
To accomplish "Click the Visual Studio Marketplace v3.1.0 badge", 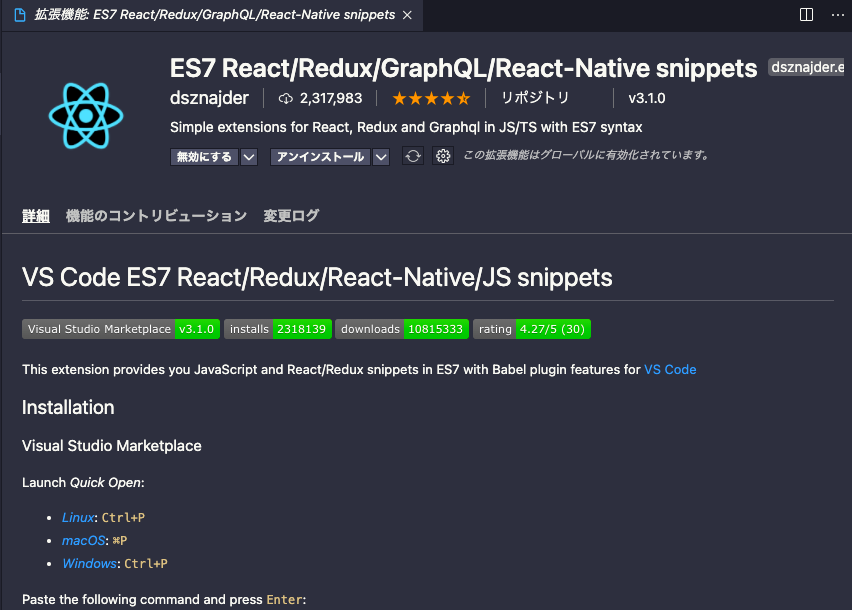I will tap(121, 329).
